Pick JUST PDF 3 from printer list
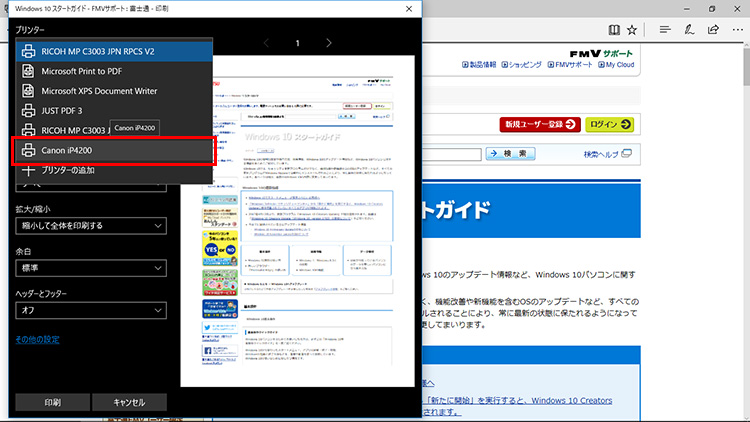Viewport: 750px width, 422px height. [112, 110]
